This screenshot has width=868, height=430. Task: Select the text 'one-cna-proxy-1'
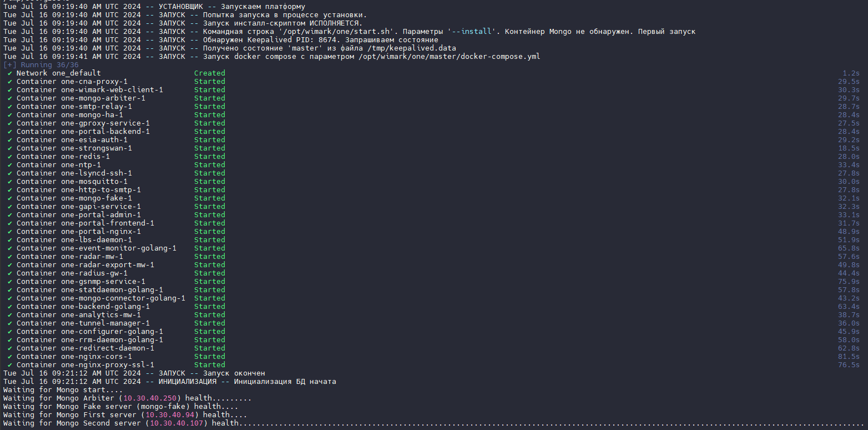coord(94,82)
